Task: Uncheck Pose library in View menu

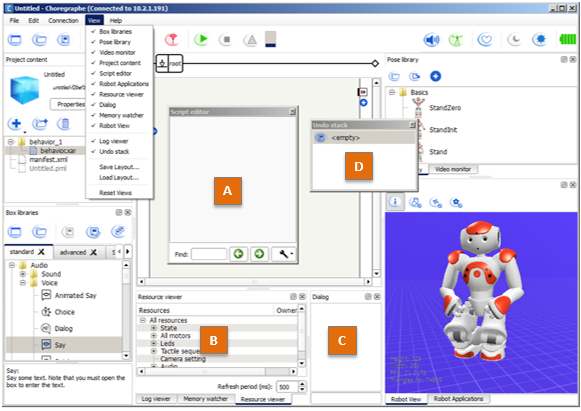Action: coord(119,42)
